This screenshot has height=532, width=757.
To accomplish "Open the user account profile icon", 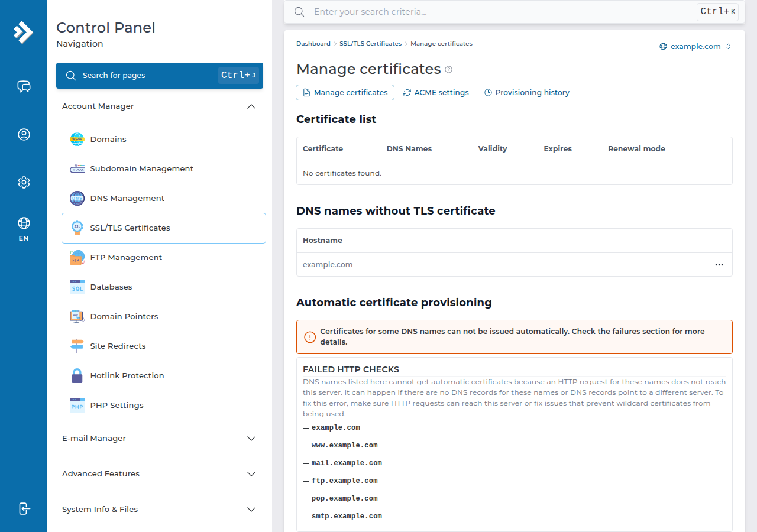I will [x=24, y=134].
